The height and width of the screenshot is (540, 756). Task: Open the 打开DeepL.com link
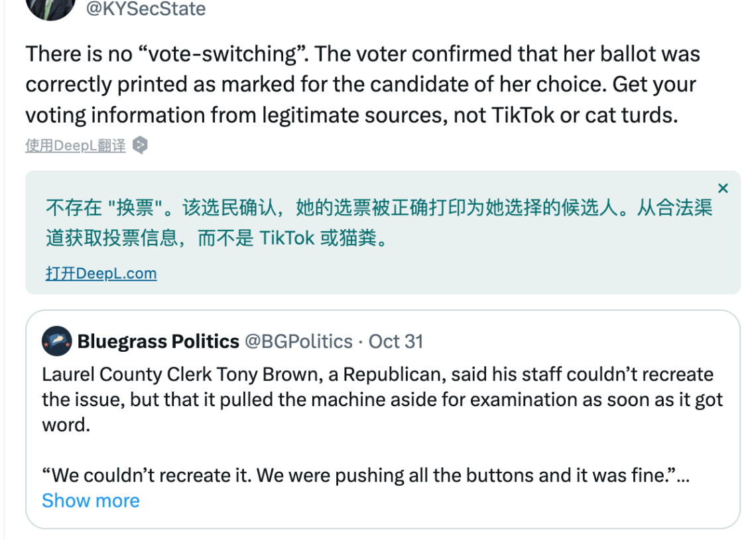pos(101,273)
